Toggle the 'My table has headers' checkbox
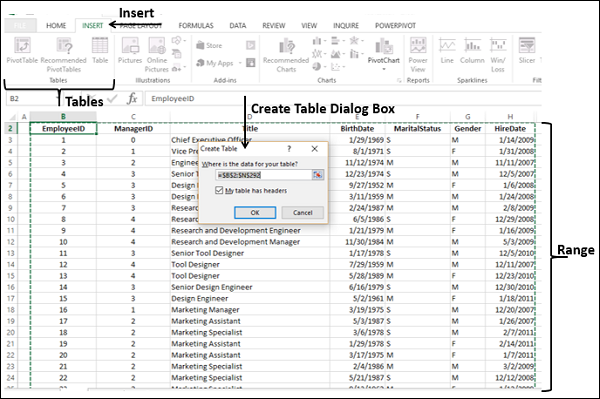 point(219,190)
